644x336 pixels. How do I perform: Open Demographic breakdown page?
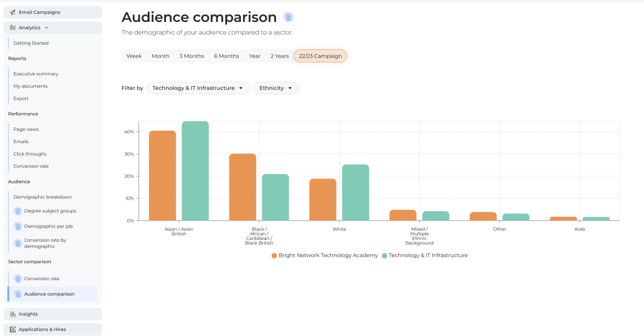(42, 197)
